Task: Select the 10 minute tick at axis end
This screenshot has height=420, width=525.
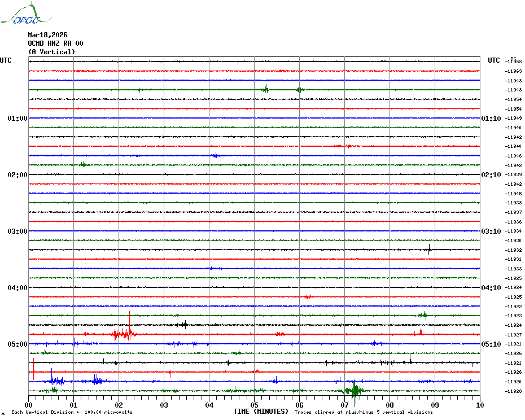Action: pos(479,405)
